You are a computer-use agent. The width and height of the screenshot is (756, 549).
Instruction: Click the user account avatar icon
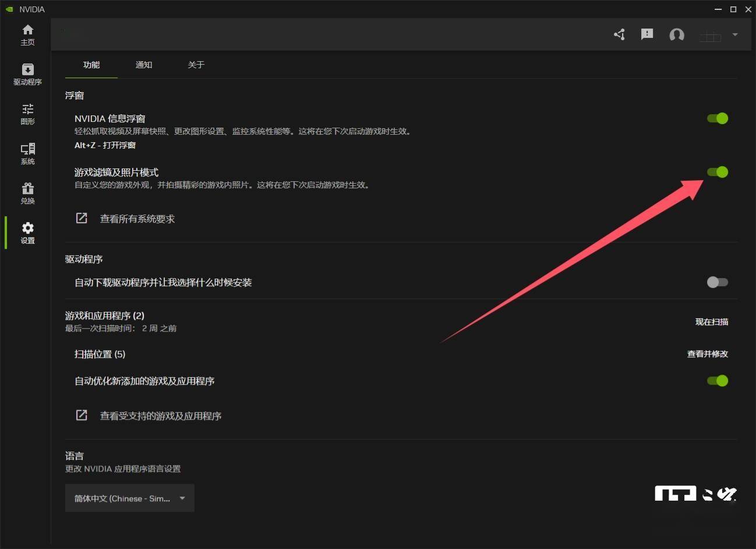click(677, 35)
